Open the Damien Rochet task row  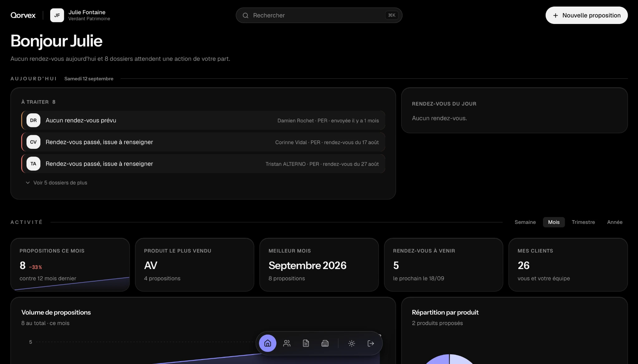203,120
